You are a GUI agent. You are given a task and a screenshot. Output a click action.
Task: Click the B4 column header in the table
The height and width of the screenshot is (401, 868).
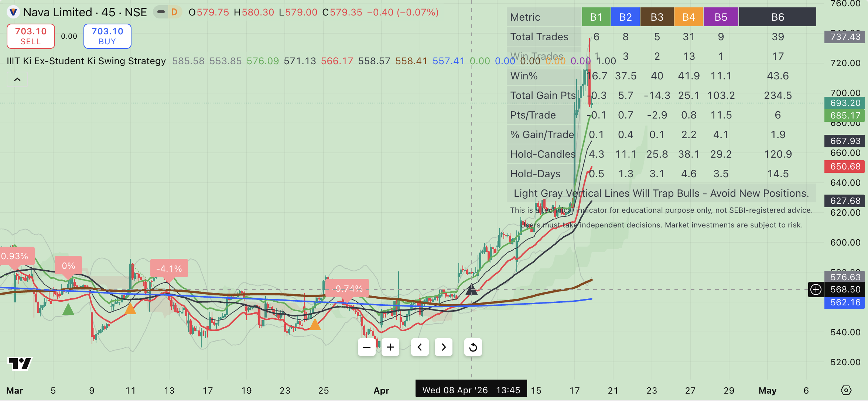coord(688,17)
